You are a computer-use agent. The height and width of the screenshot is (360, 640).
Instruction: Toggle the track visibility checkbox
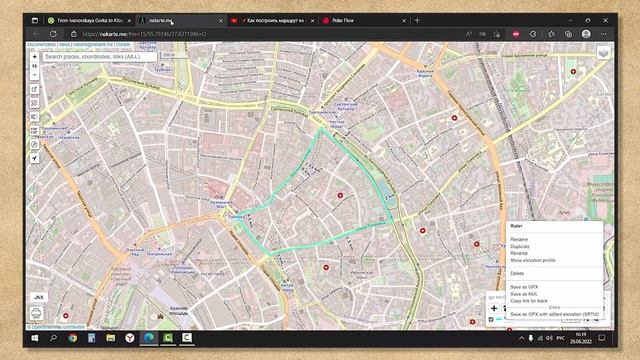(491, 319)
